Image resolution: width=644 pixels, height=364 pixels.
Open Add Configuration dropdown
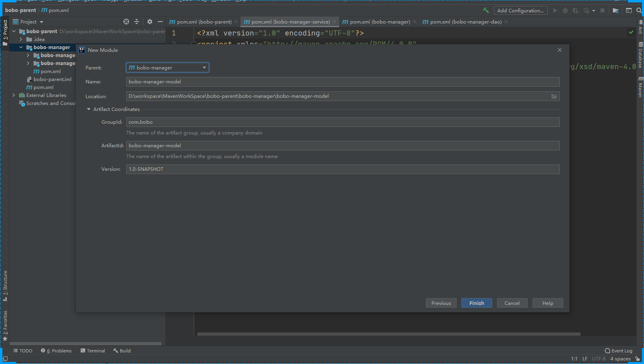520,11
